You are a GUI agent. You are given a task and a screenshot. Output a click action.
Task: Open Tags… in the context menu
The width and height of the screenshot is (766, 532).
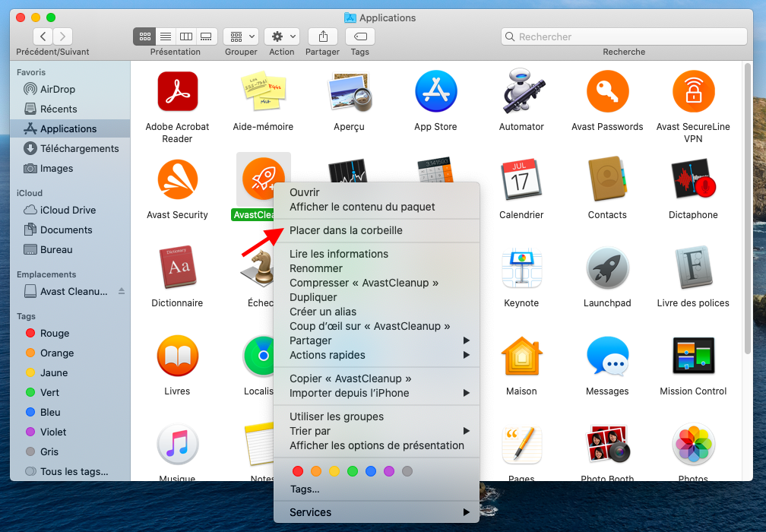377,489
